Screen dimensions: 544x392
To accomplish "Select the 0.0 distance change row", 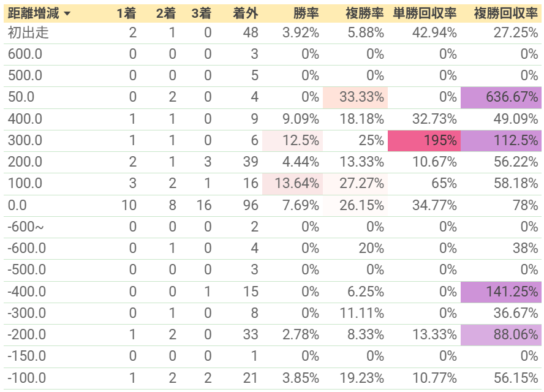I will pos(273,206).
